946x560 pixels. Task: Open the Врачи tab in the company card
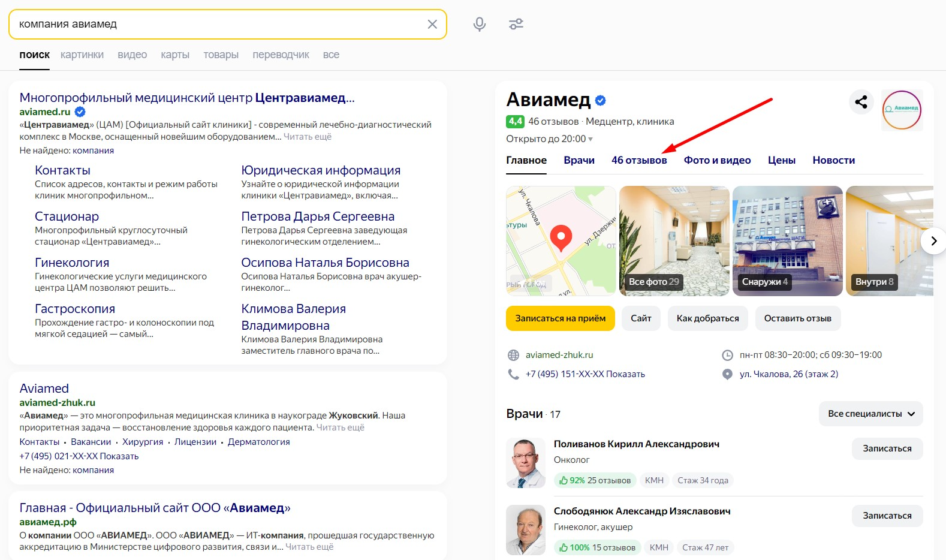(579, 160)
